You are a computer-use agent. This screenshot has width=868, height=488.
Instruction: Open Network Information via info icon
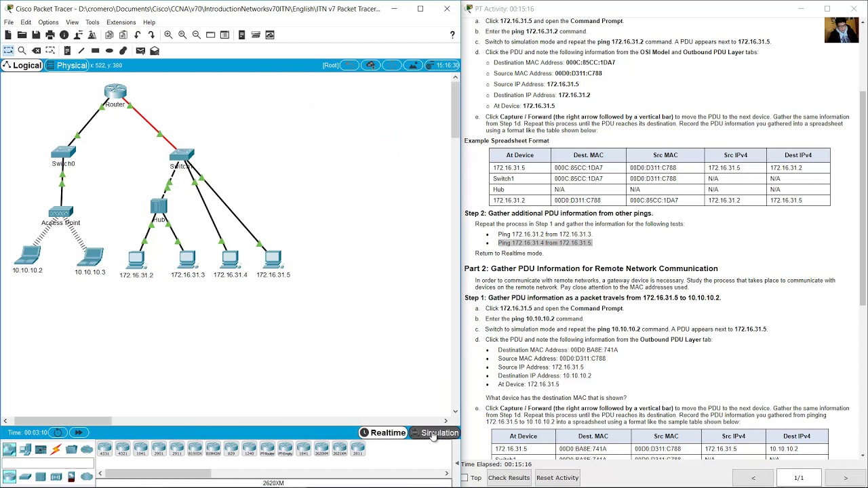[64, 35]
